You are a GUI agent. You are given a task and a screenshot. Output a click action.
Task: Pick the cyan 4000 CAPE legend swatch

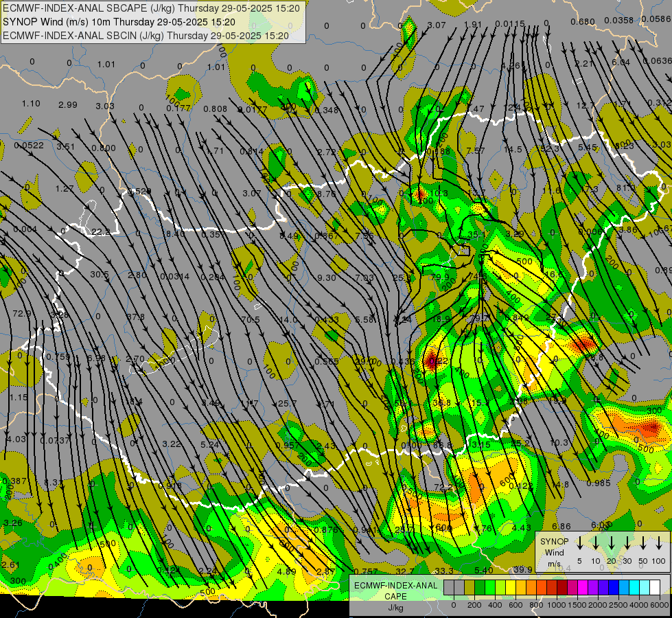click(634, 588)
